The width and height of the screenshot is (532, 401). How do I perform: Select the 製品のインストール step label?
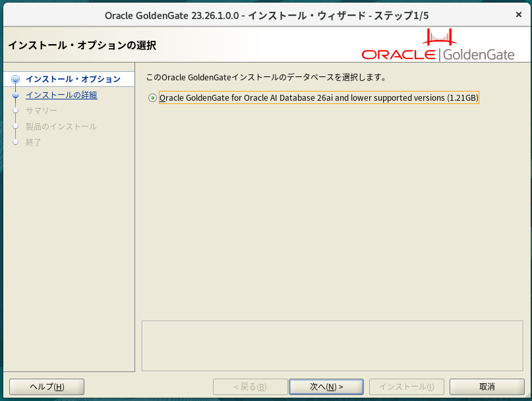pyautogui.click(x=61, y=127)
